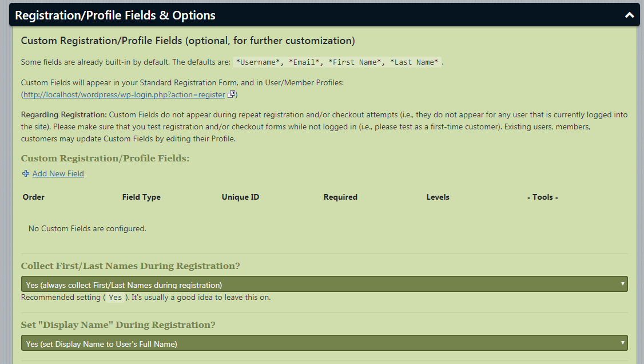Viewport: 644px width, 364px height.
Task: Click the dropdown arrow on the Display Name selector
Action: (622, 342)
